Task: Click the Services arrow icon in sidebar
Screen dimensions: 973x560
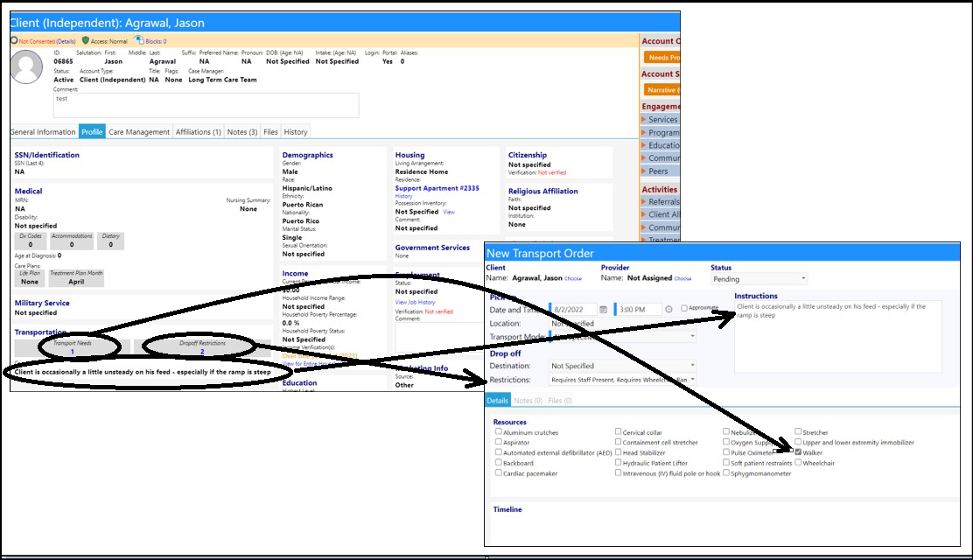Action: [x=643, y=119]
